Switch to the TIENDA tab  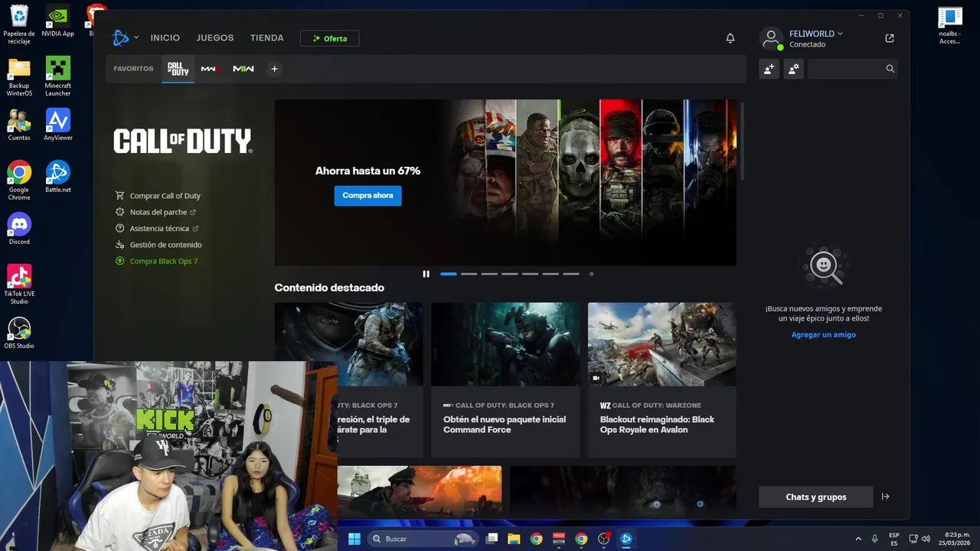pyautogui.click(x=266, y=37)
